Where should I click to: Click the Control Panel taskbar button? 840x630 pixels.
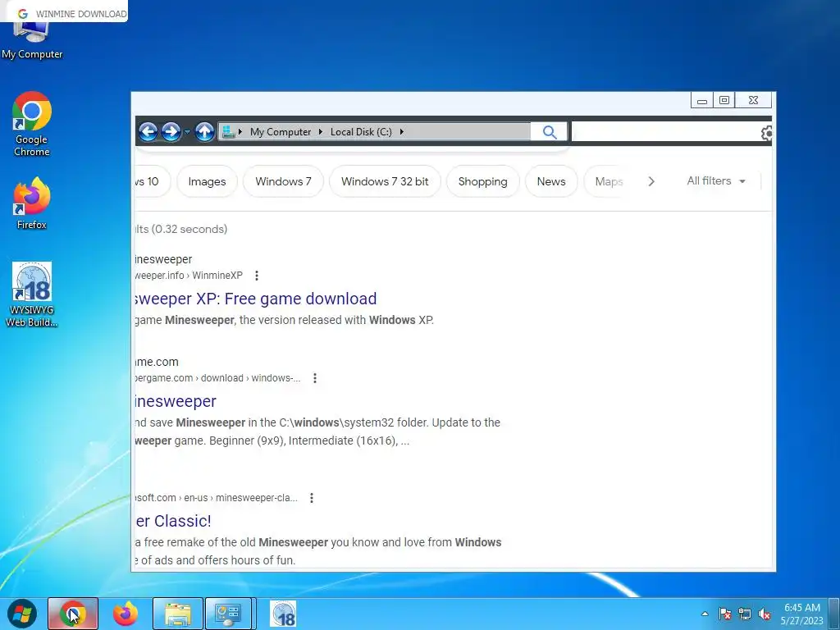[229, 614]
